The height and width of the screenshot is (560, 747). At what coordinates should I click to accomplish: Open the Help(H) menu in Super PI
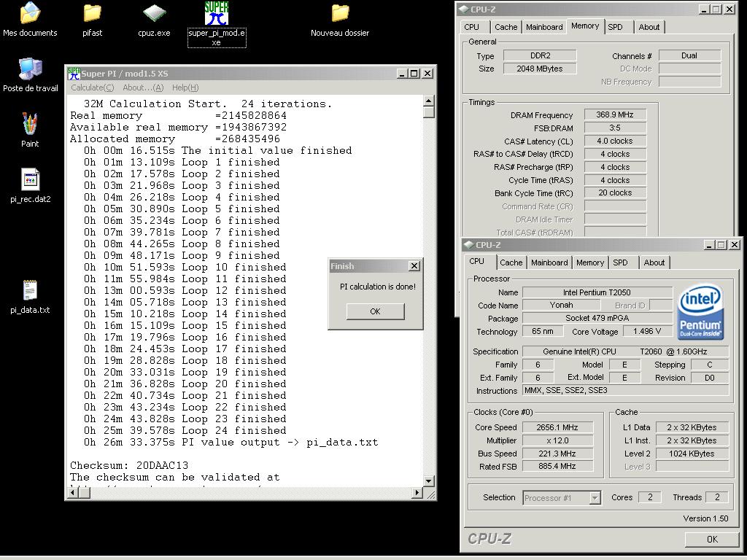coord(185,87)
